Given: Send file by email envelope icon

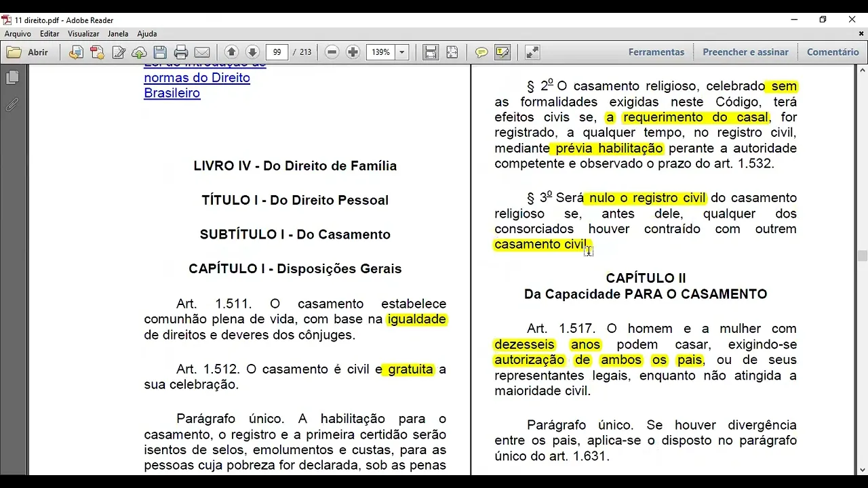Looking at the screenshot, I should pyautogui.click(x=202, y=52).
